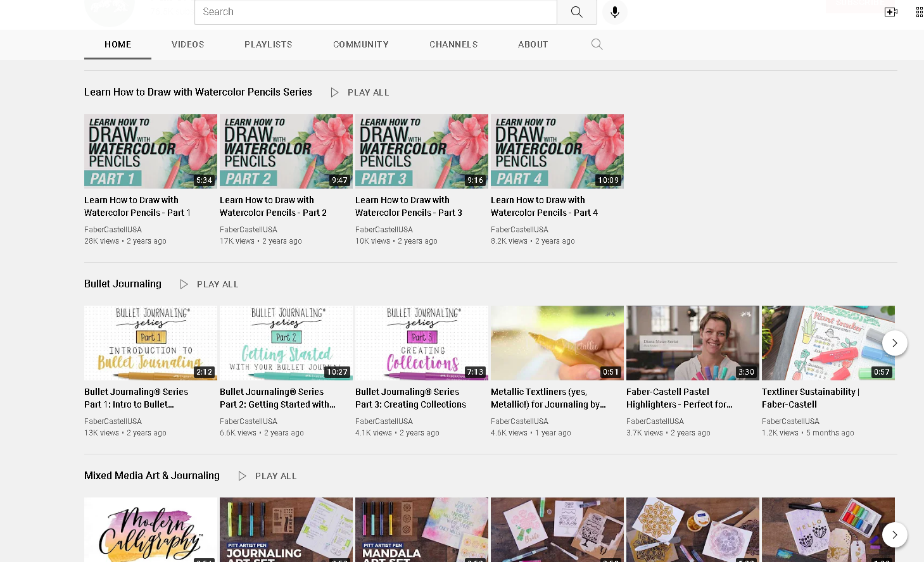The image size is (924, 562).
Task: Click title Bullet Journaling Part 2 Getting Started
Action: tap(278, 398)
